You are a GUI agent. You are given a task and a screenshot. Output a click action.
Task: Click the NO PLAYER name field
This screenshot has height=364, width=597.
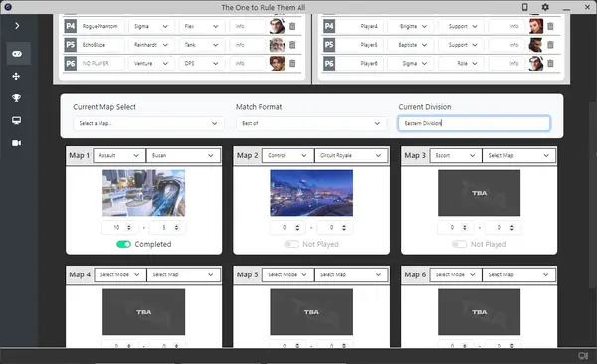pos(101,64)
